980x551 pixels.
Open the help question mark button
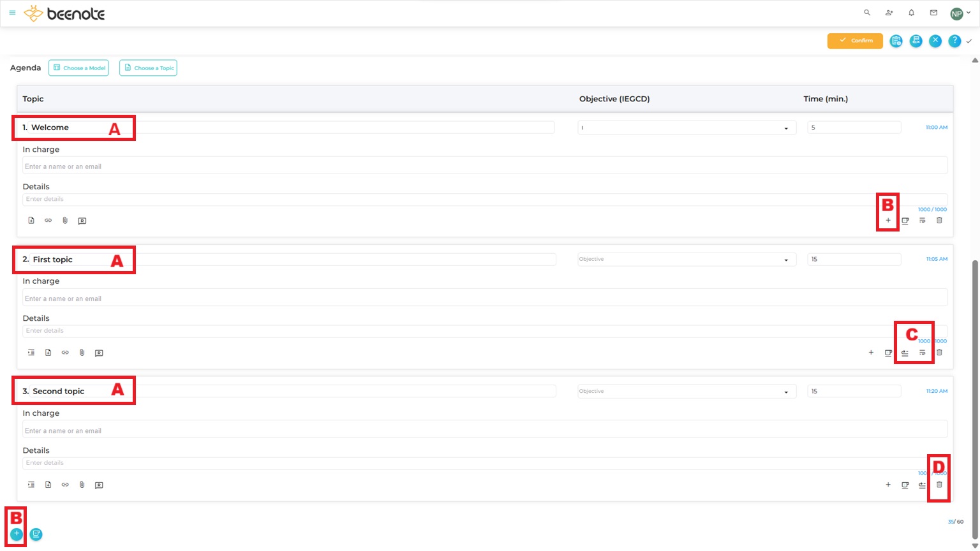pyautogui.click(x=954, y=41)
